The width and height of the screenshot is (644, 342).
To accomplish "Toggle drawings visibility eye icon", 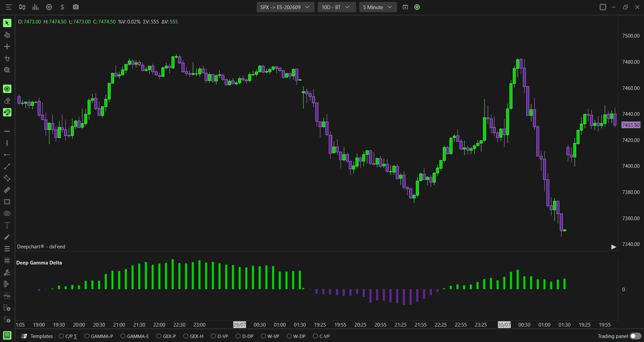I will click(7, 89).
